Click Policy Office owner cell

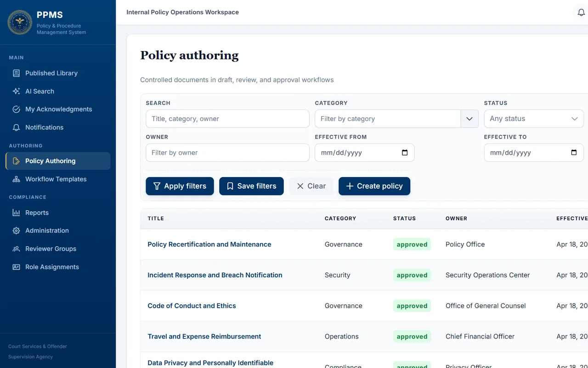point(465,244)
